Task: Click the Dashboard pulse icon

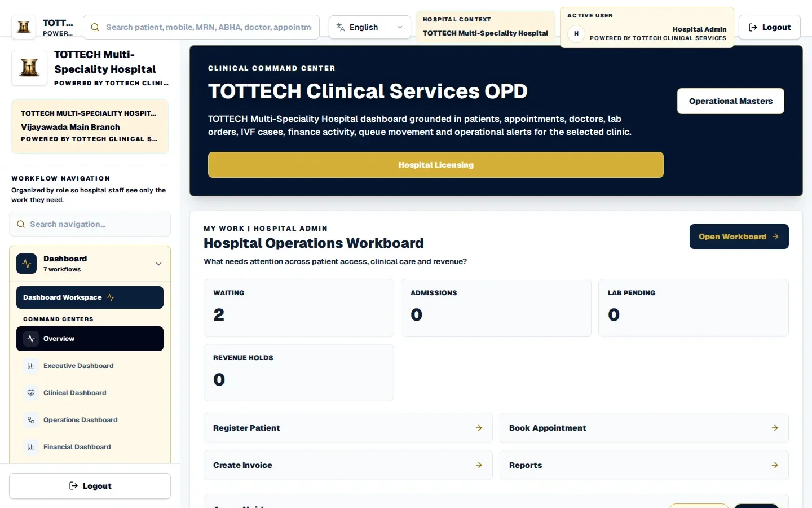Action: (27, 264)
